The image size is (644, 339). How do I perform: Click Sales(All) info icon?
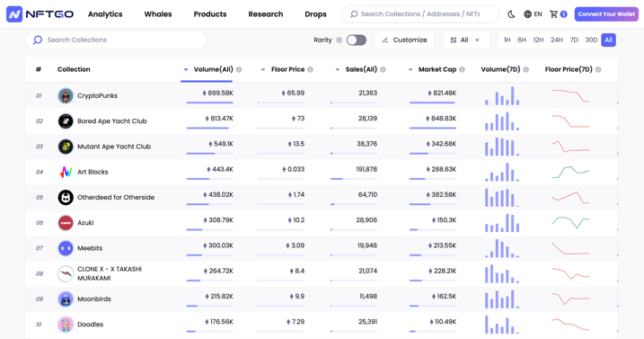383,69
